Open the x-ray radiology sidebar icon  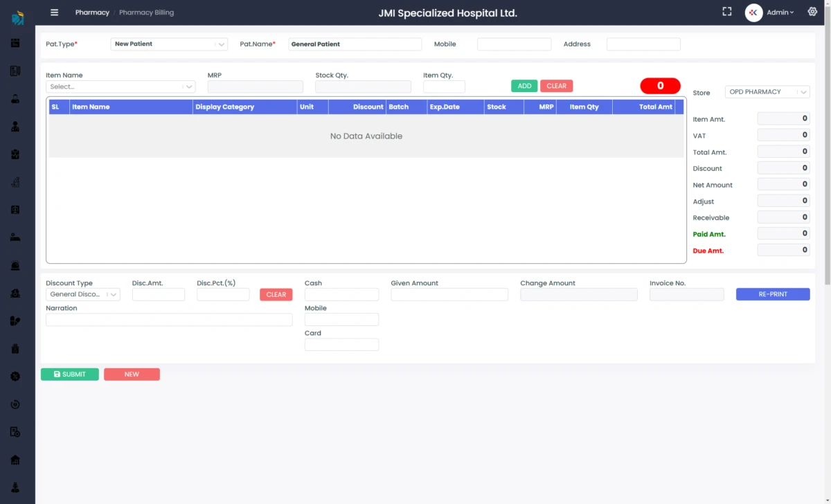coord(15,210)
